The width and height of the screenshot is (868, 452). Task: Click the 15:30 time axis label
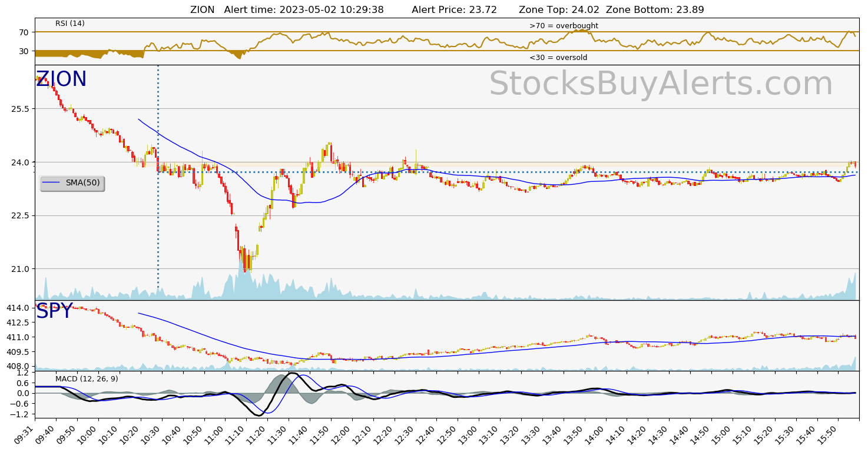pos(785,434)
